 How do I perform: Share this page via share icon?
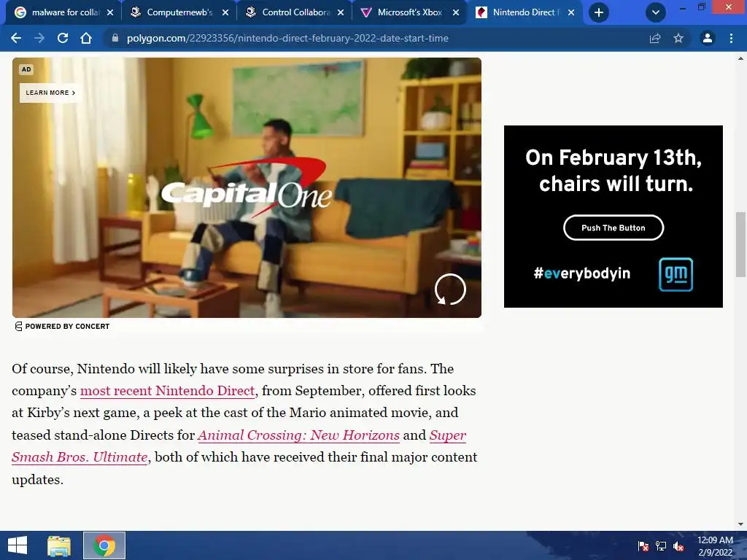pos(655,38)
